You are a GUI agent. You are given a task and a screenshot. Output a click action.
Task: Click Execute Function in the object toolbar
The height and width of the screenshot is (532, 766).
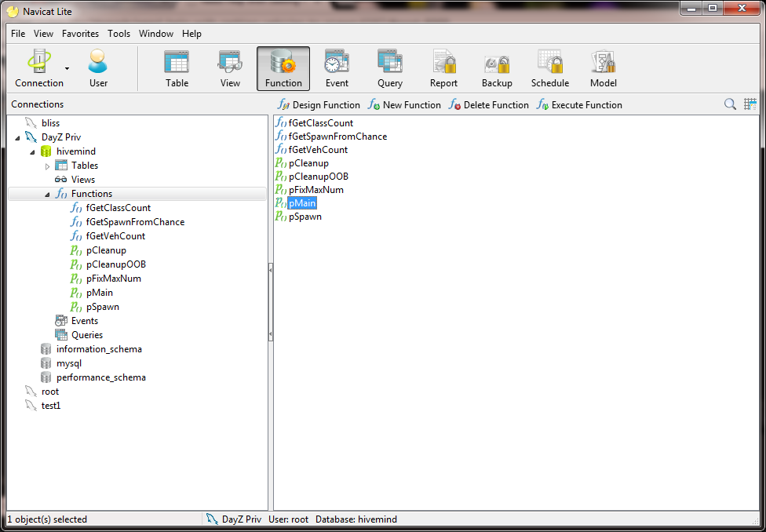tap(579, 105)
